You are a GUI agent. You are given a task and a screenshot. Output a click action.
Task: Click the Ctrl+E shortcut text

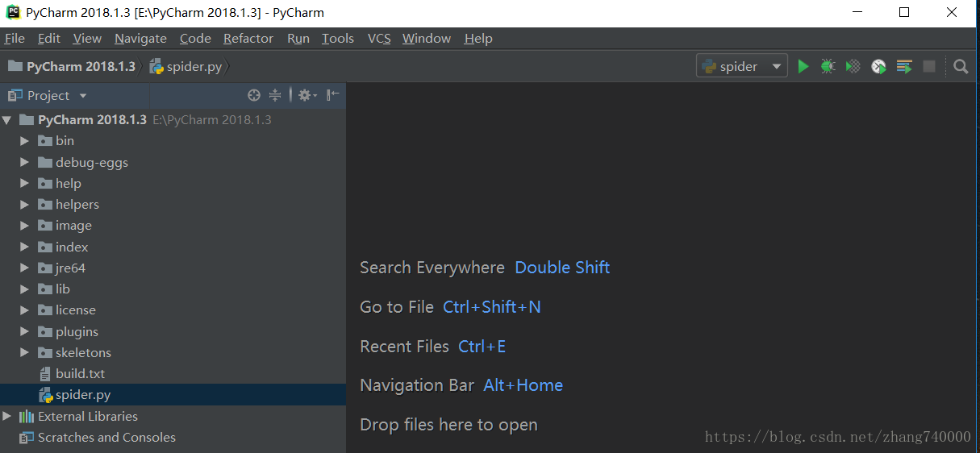click(x=482, y=347)
